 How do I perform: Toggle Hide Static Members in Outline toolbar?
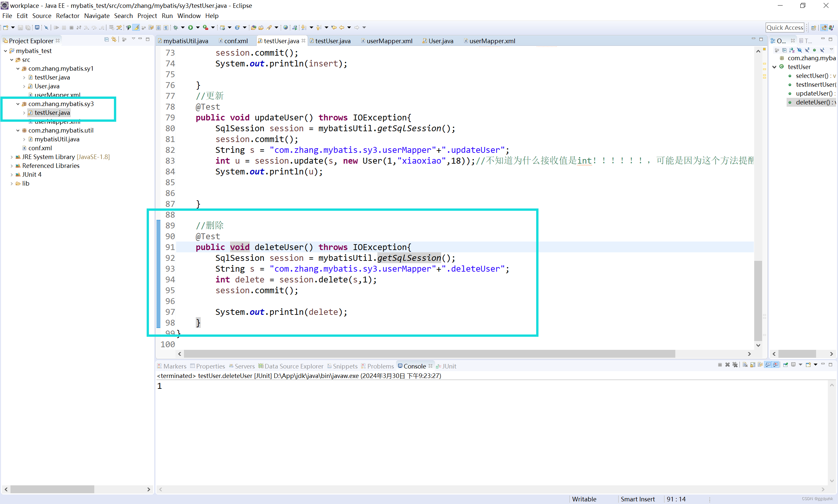807,50
